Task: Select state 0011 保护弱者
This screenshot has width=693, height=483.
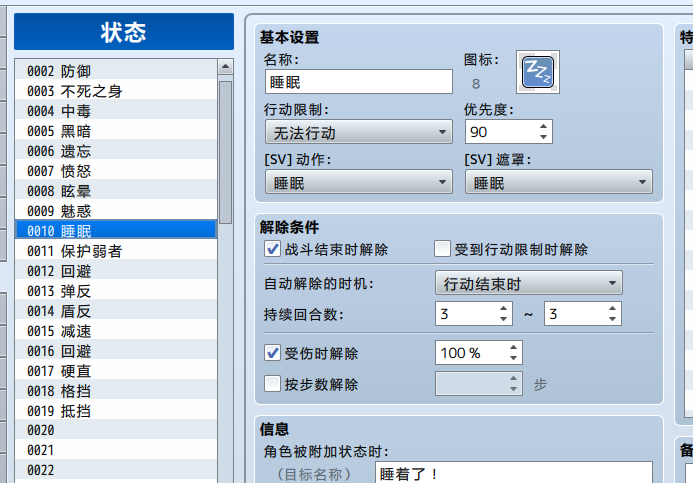Action: coord(116,251)
